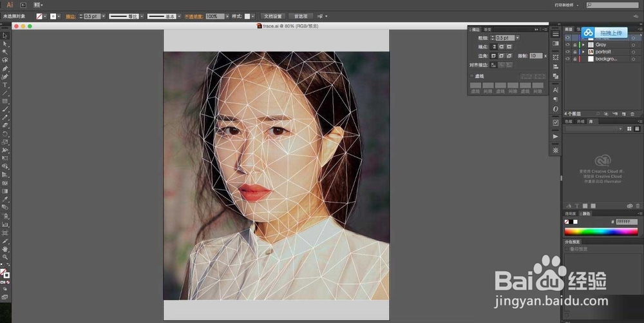Open Bridge from the top app bar
644x323 pixels.
pyautogui.click(x=23, y=5)
